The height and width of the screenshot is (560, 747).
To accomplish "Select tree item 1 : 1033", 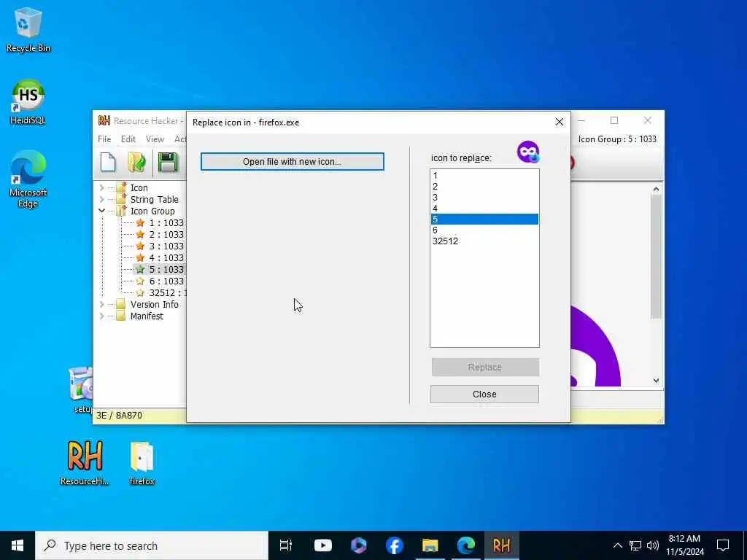I will point(166,223).
